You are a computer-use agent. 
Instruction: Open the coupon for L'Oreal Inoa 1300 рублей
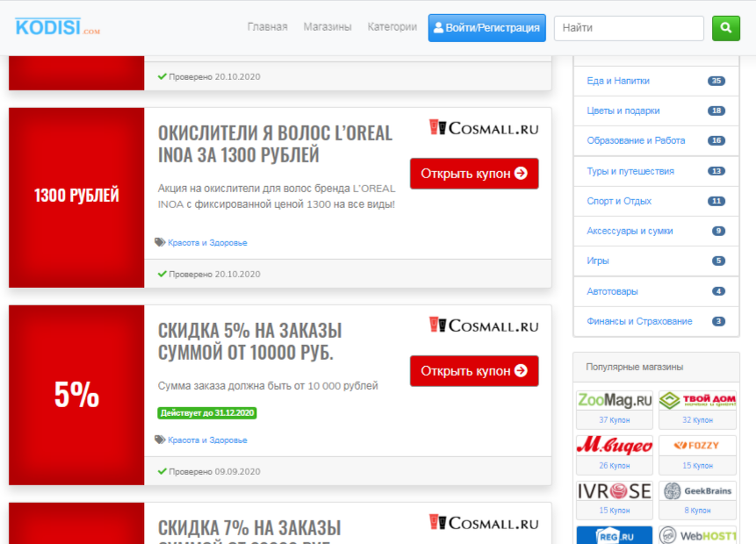click(474, 174)
